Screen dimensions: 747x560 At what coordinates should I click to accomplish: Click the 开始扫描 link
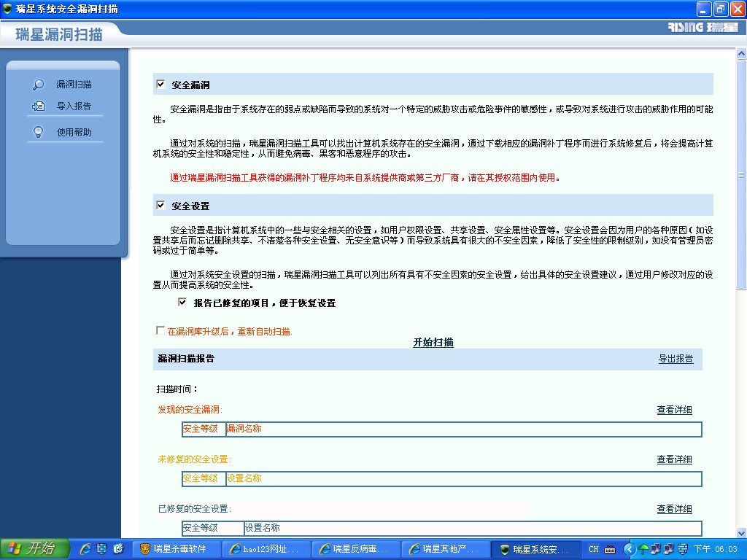(x=433, y=343)
